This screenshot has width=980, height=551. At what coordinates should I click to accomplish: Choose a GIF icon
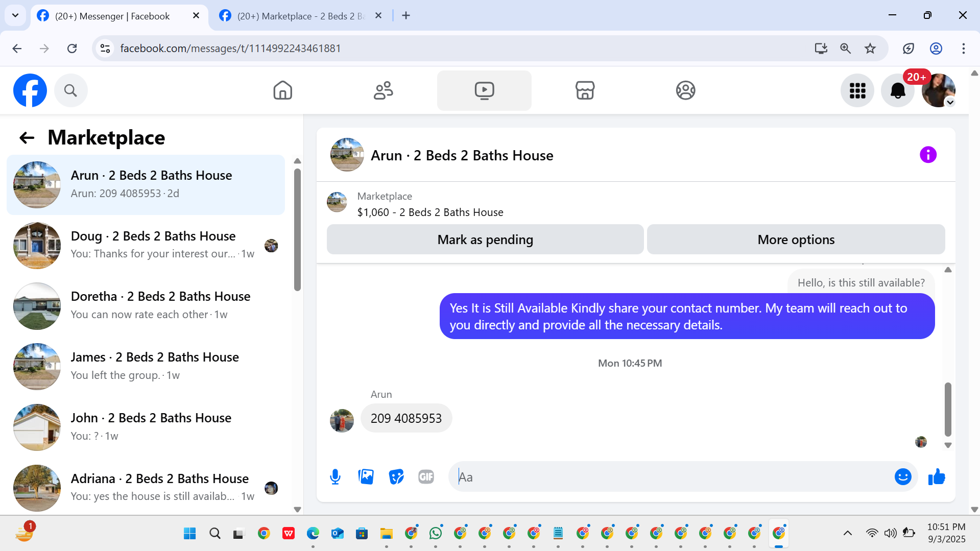pos(426,477)
